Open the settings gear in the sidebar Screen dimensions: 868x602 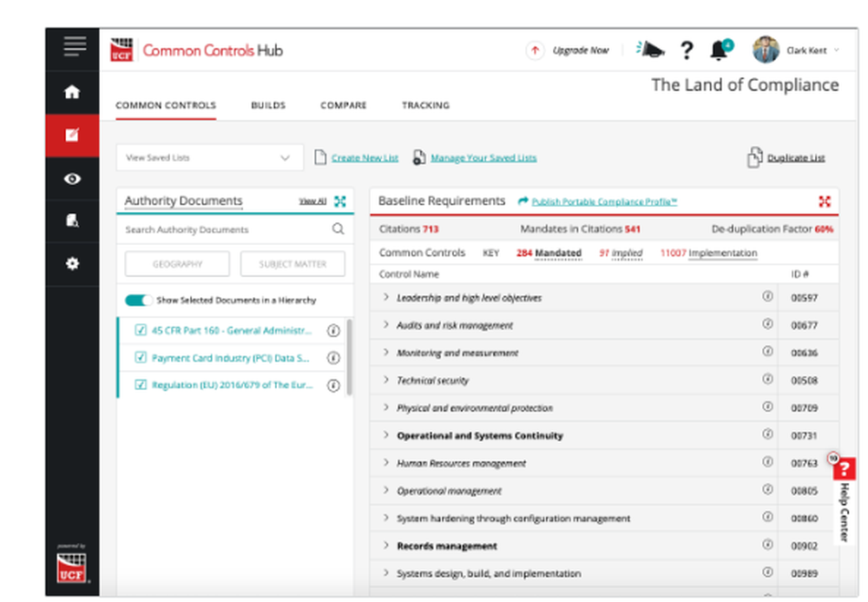(x=72, y=263)
